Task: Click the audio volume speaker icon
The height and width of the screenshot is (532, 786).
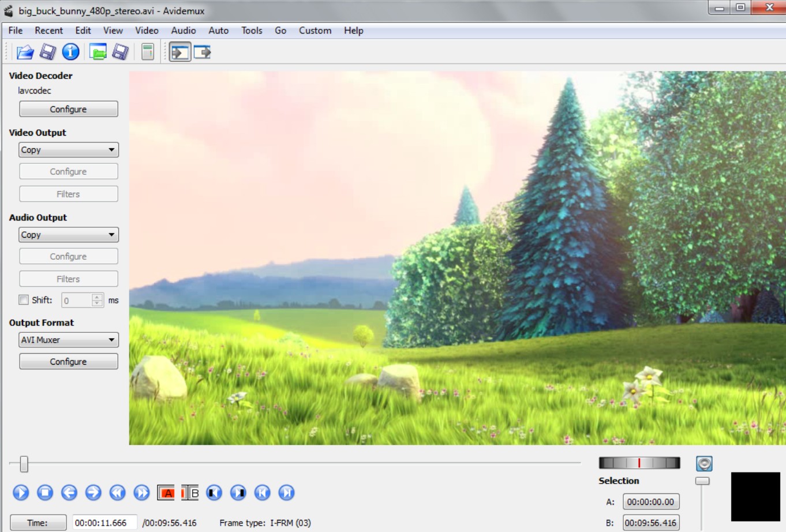Action: coord(704,463)
